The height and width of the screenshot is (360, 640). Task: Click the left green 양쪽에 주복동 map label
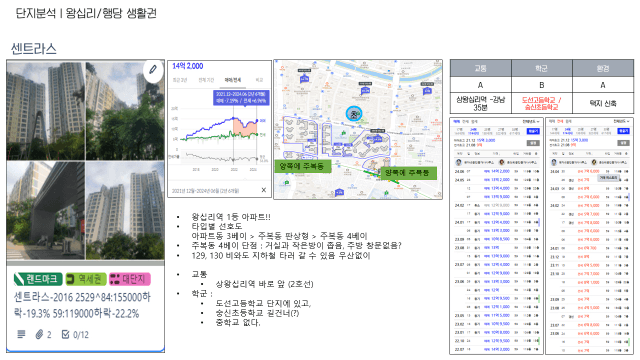tap(302, 166)
